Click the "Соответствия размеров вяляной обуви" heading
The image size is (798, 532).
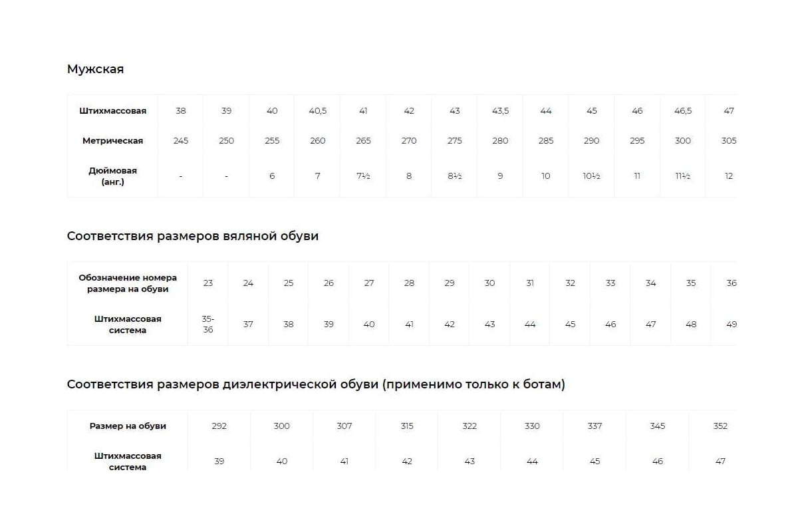(x=193, y=236)
